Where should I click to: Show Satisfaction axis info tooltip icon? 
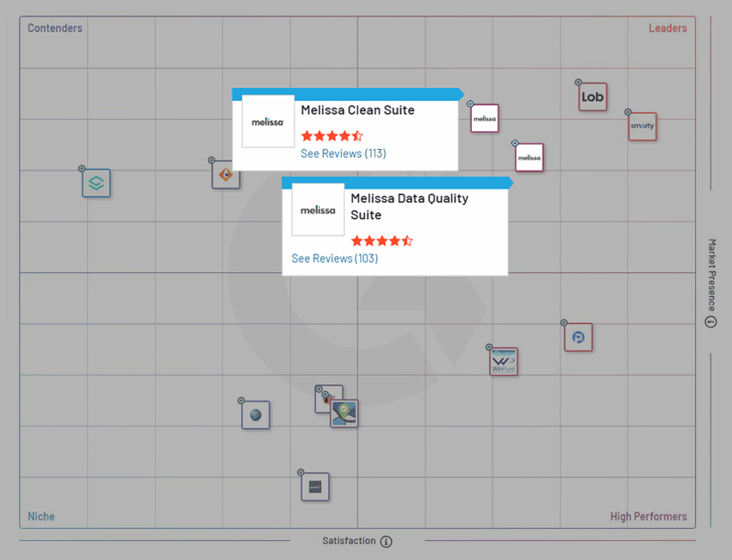386,541
